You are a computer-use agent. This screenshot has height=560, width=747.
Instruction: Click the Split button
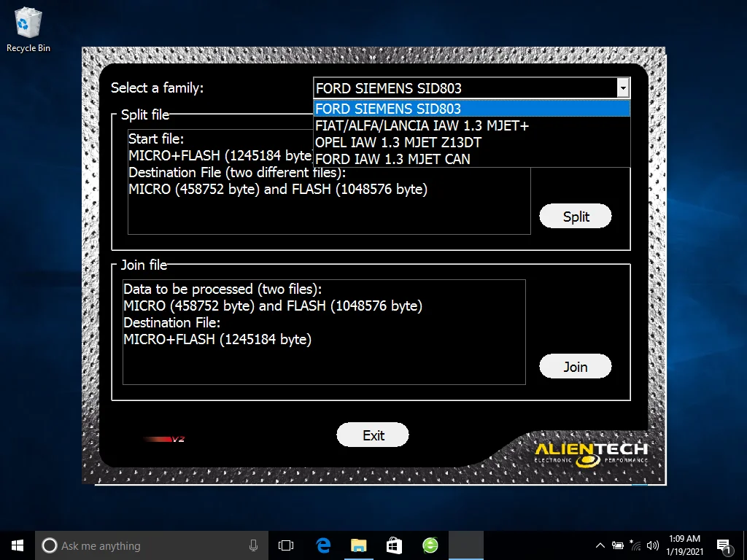pos(576,216)
